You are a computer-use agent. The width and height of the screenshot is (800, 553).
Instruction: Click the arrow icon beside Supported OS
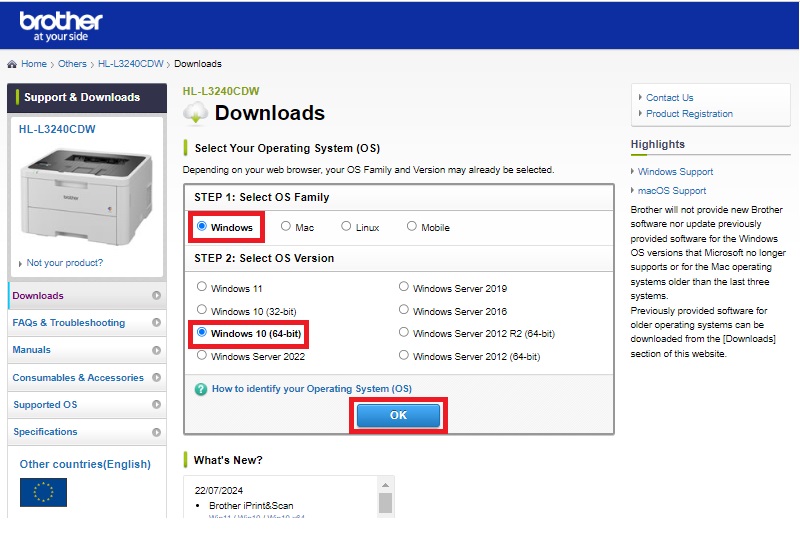point(157,405)
